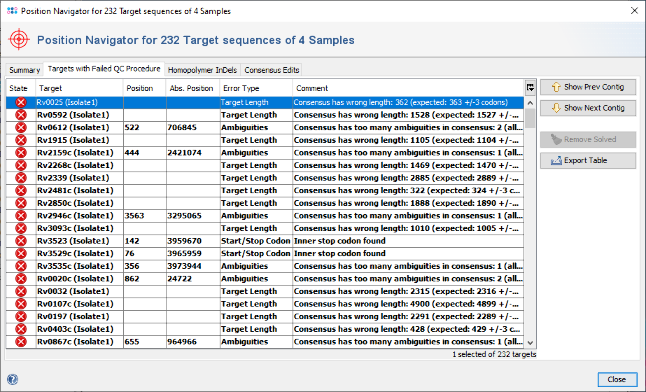Click the red error icon for Rv0403c

point(21,329)
